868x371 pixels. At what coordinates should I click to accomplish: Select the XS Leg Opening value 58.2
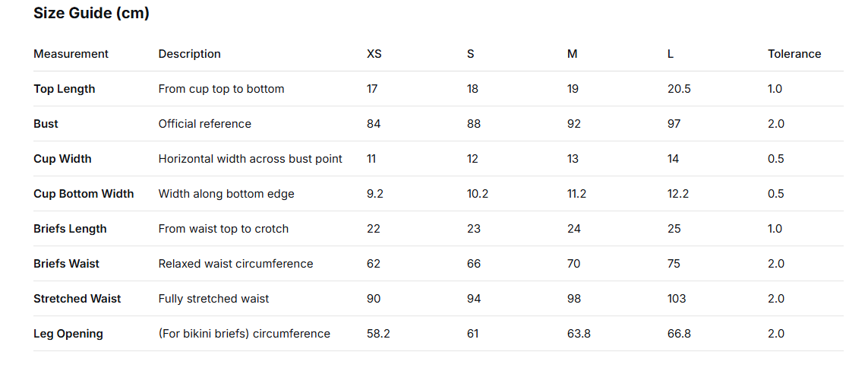point(378,334)
